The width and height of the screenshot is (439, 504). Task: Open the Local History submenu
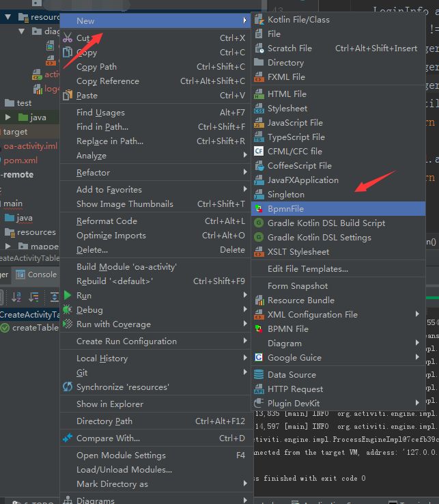tap(155, 358)
